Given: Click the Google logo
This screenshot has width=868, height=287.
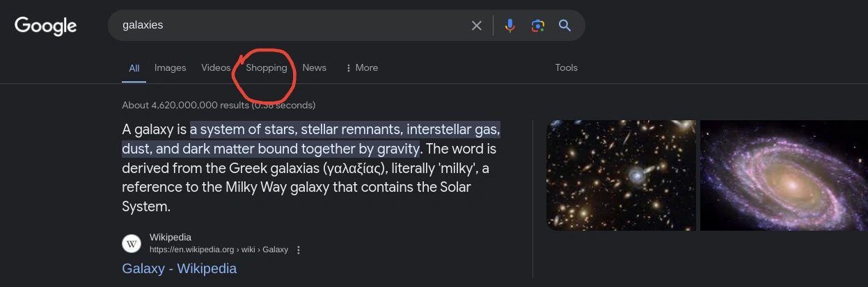Looking at the screenshot, I should tap(46, 26).
